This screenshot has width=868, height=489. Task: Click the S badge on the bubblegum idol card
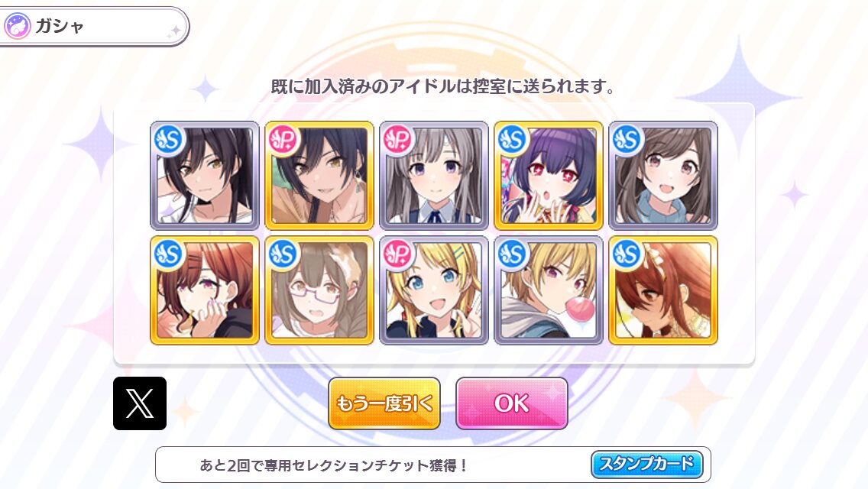point(512,254)
